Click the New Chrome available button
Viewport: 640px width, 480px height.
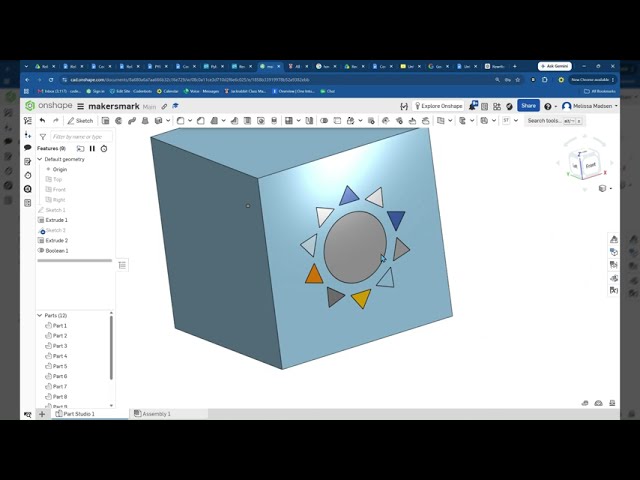coord(592,80)
